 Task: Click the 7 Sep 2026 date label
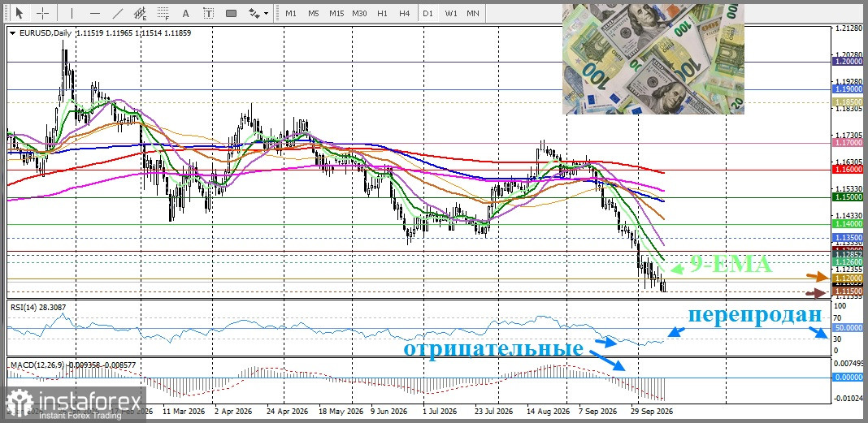598,412
